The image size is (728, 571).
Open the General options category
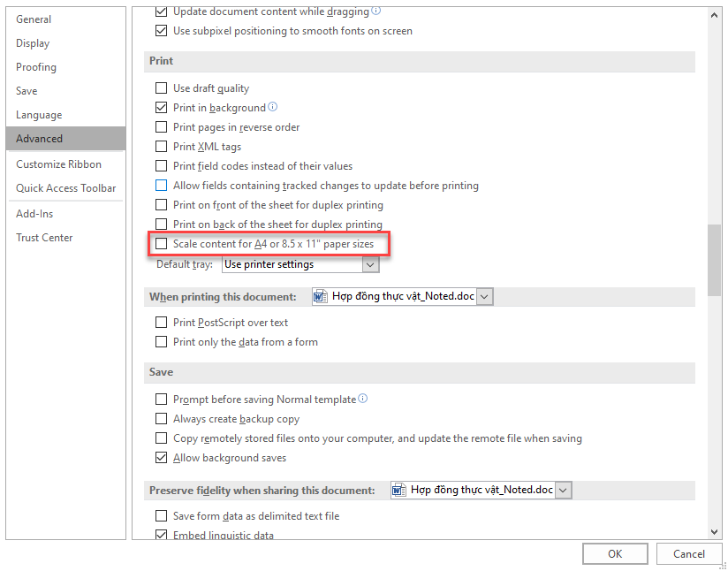(x=66, y=19)
